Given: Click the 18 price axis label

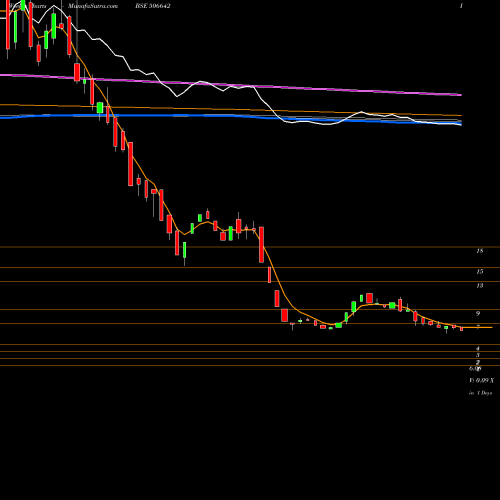Looking at the screenshot, I should click(479, 251).
